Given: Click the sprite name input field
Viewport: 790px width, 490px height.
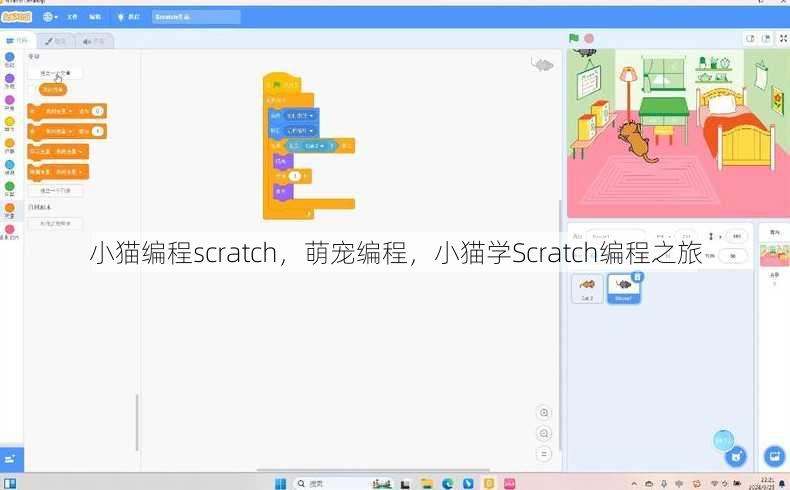Looking at the screenshot, I should tap(615, 236).
